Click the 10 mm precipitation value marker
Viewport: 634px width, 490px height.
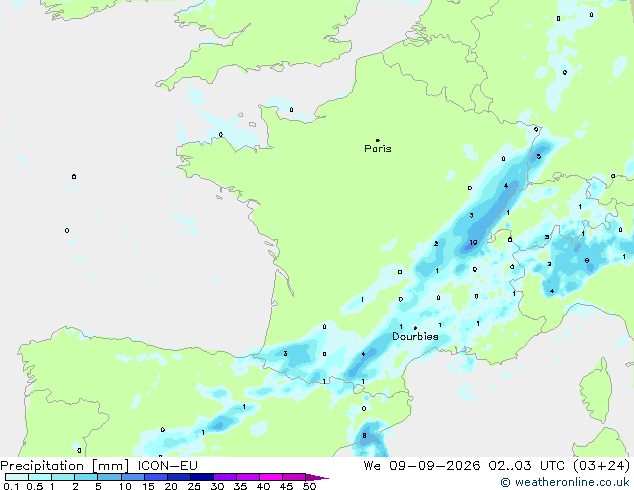(473, 243)
